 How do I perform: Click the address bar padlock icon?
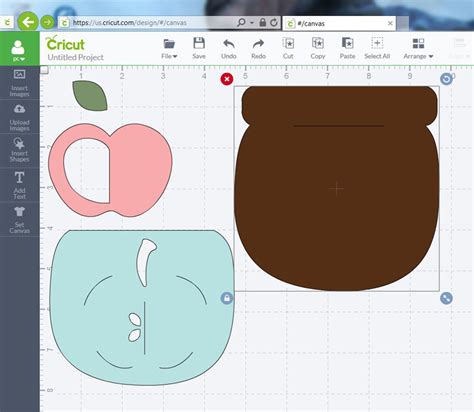point(263,22)
